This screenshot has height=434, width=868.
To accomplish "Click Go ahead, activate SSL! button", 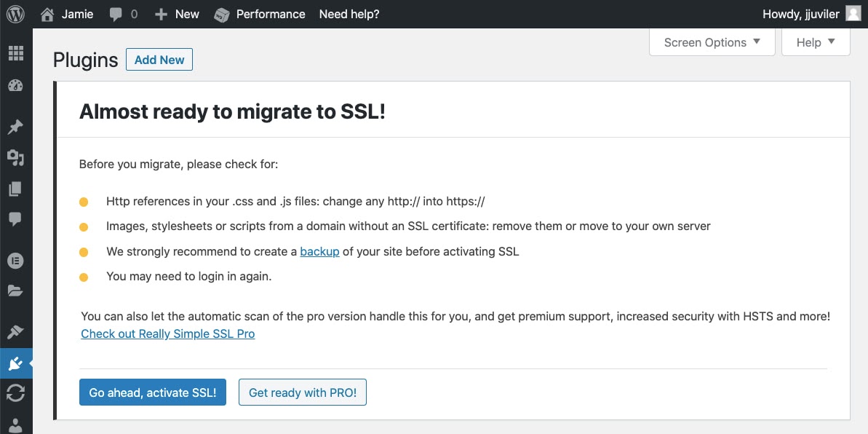I will 153,392.
